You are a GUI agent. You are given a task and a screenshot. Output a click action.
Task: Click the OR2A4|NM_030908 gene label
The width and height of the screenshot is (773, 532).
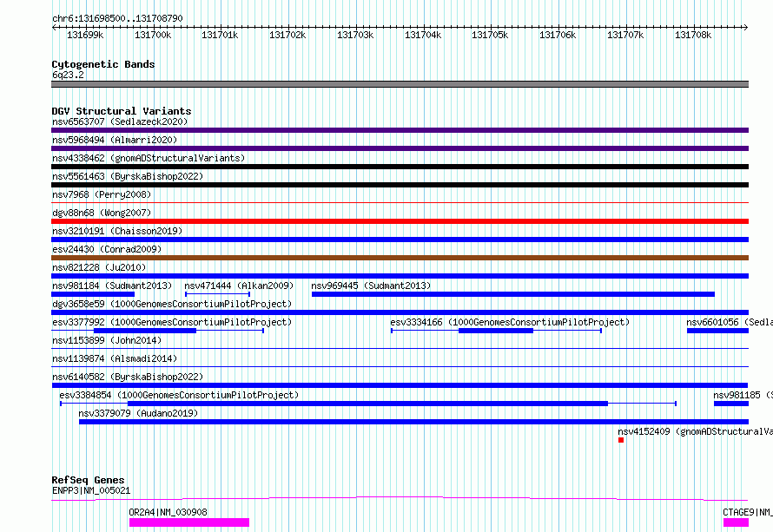pyautogui.click(x=168, y=512)
